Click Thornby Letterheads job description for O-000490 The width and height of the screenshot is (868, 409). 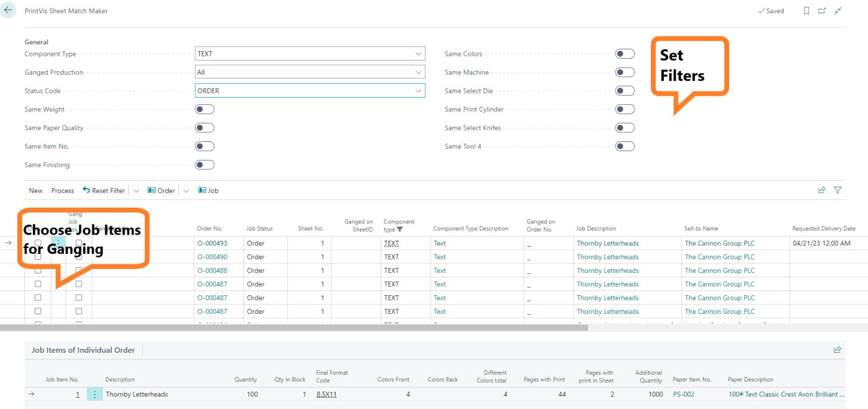tap(608, 257)
